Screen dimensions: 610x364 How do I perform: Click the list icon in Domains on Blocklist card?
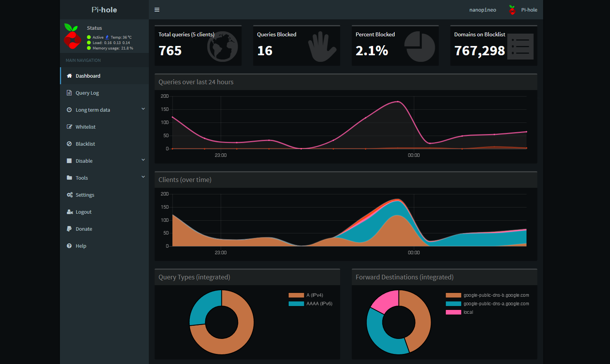click(x=520, y=46)
